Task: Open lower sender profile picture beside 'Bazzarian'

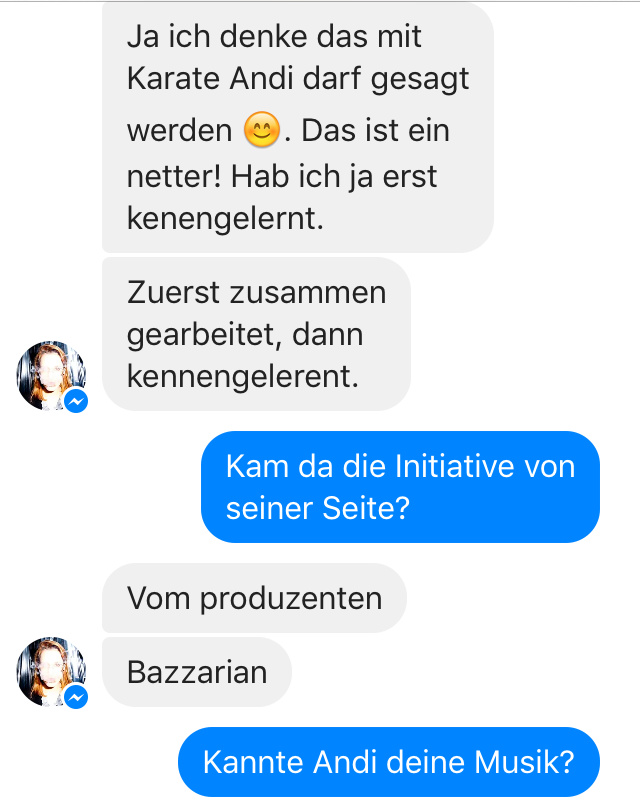Action: (x=51, y=671)
